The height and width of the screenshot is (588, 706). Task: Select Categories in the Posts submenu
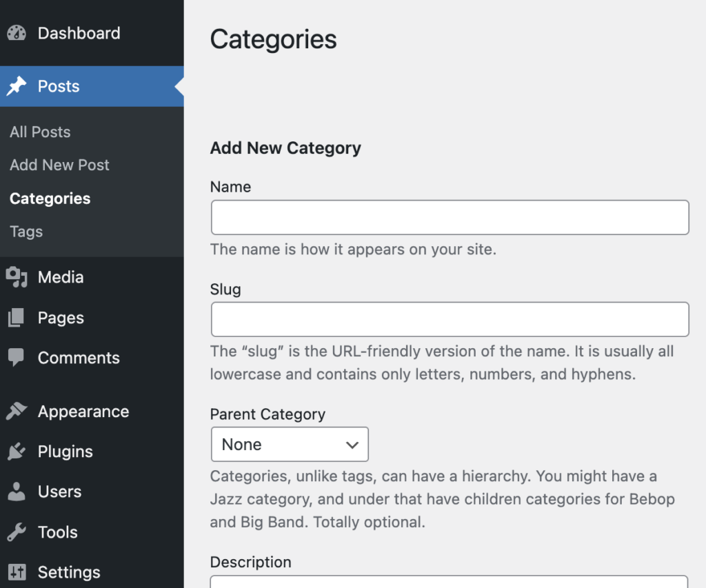pos(50,199)
